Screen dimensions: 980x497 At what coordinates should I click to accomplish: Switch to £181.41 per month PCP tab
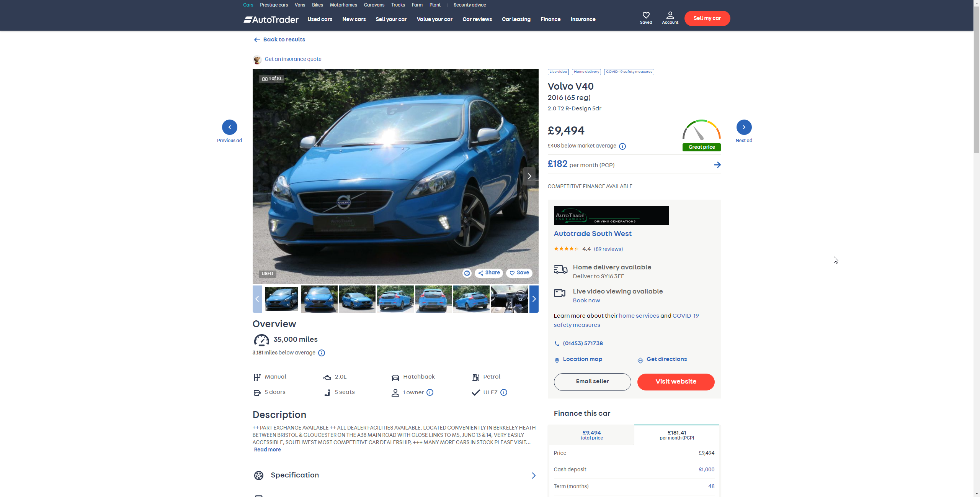676,435
